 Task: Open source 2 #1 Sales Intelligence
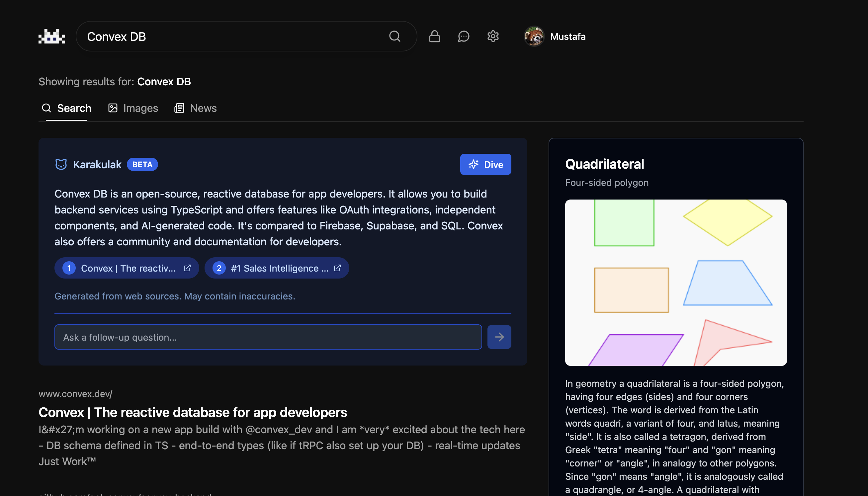277,268
